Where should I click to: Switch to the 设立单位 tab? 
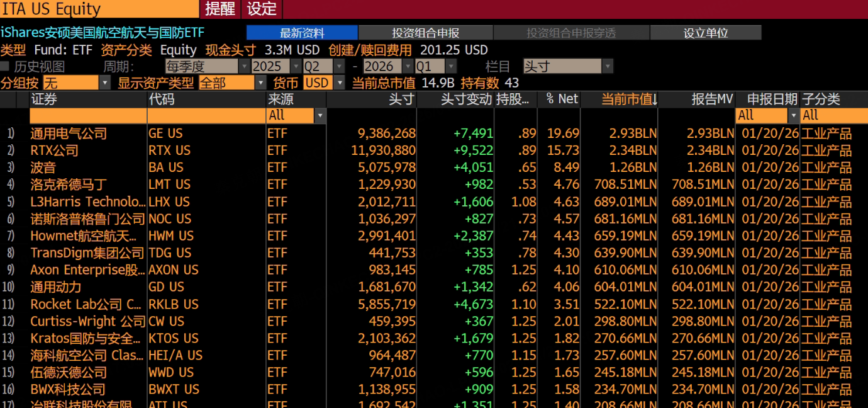pyautogui.click(x=706, y=33)
